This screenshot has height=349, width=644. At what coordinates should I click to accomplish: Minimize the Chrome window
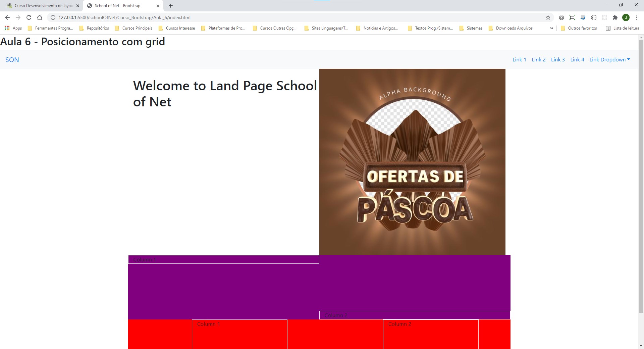(x=605, y=5)
